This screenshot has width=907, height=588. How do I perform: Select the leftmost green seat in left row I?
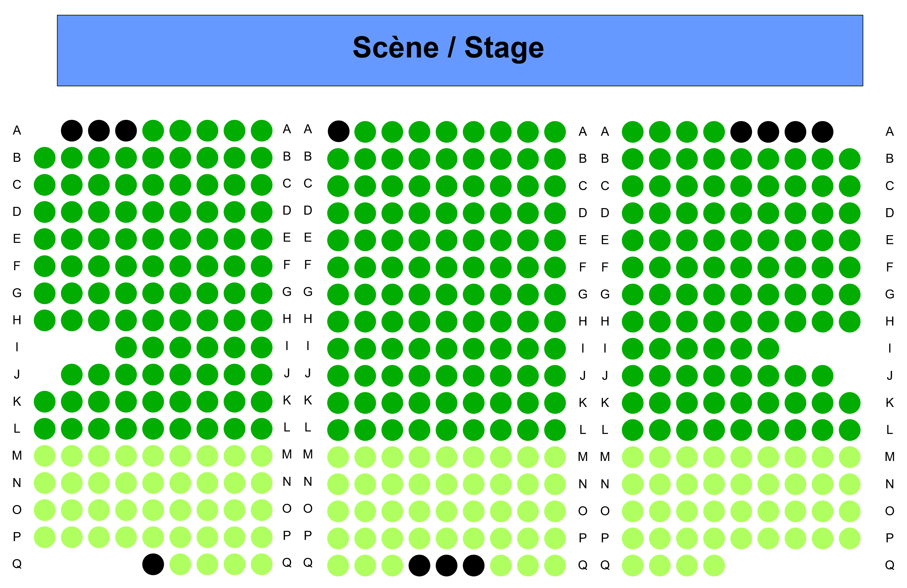pyautogui.click(x=126, y=347)
